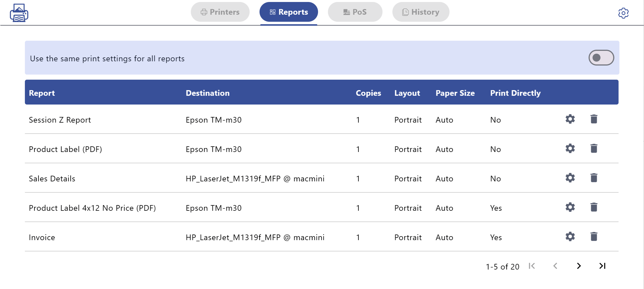This screenshot has height=289, width=644.
Task: Enable same print settings for all reports
Action: (x=602, y=58)
